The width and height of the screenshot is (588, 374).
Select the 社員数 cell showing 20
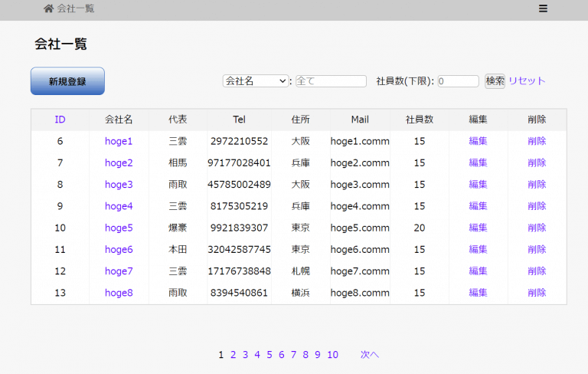[420, 228]
